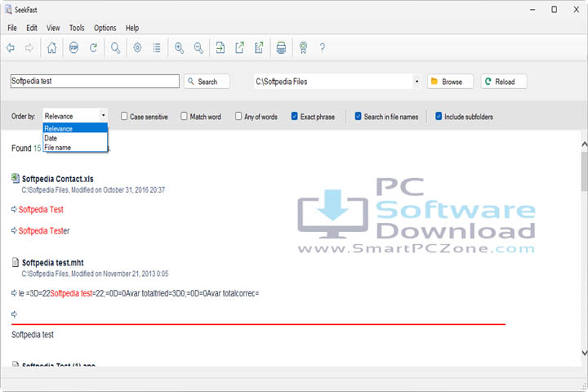Click the arrow beside the le =3D=22 snippet
The image size is (588, 392).
pos(14,293)
